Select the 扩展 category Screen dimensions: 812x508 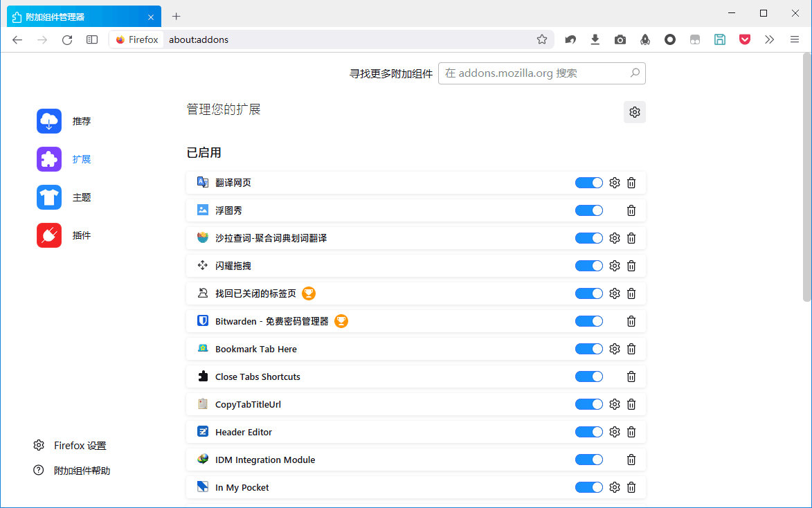click(64, 159)
